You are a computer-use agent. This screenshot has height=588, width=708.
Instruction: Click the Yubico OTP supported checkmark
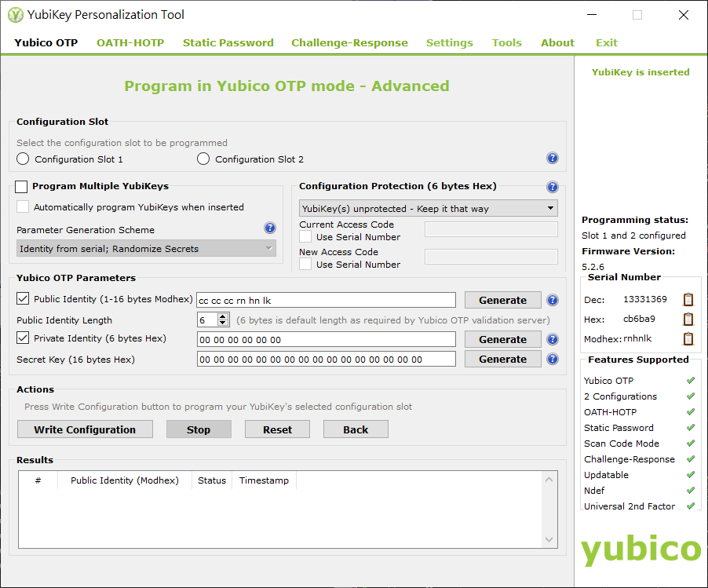(691, 380)
